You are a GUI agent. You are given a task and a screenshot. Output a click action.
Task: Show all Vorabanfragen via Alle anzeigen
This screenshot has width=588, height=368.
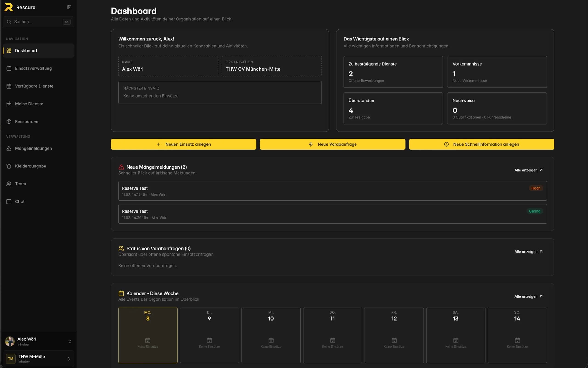pos(528,251)
